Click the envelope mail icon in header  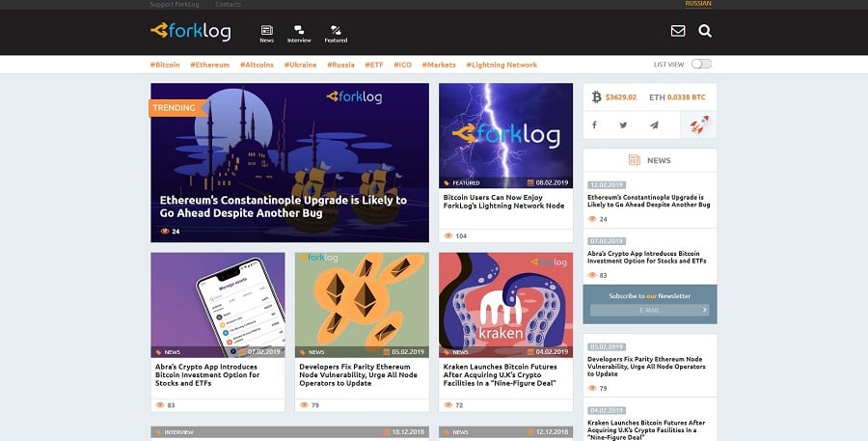(678, 31)
